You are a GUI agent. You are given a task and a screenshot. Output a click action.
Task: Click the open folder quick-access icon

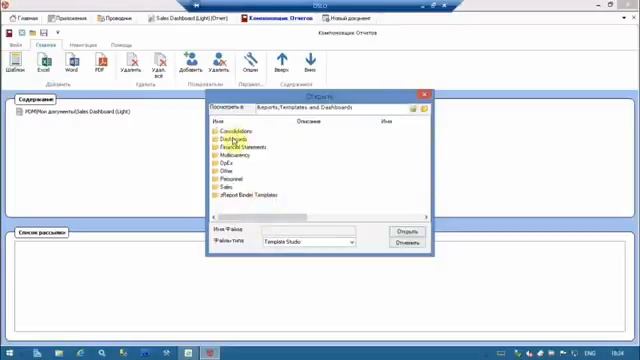(x=33, y=33)
